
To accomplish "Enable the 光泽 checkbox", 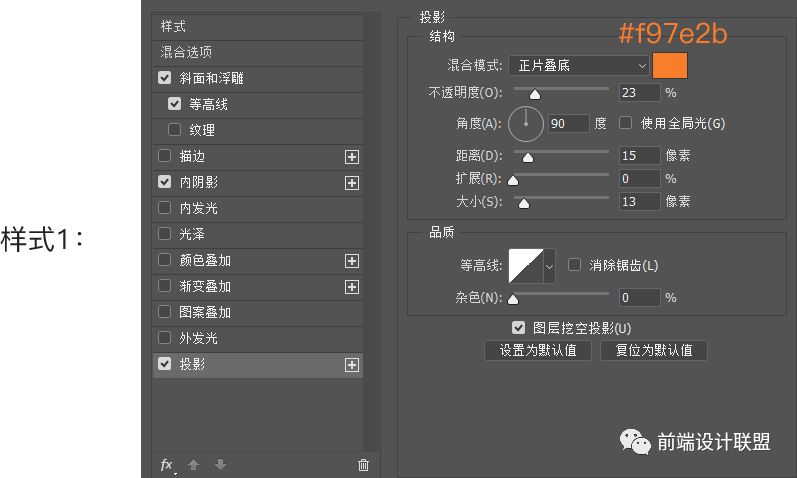I will click(x=164, y=233).
